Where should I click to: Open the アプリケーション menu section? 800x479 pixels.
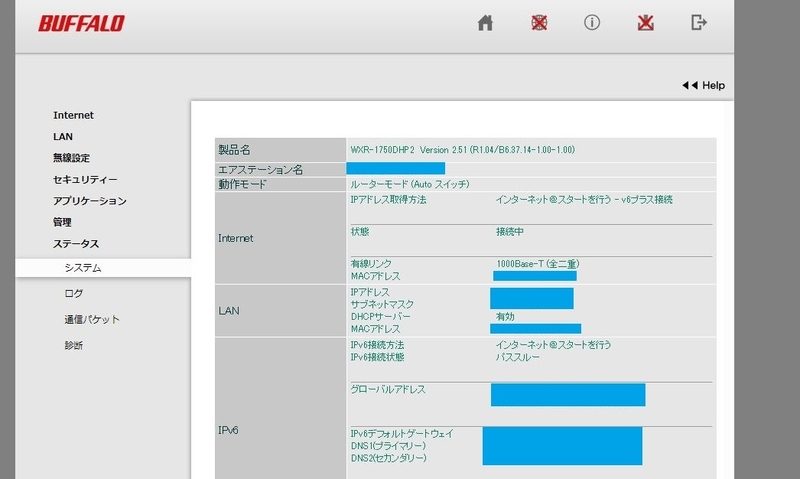90,201
